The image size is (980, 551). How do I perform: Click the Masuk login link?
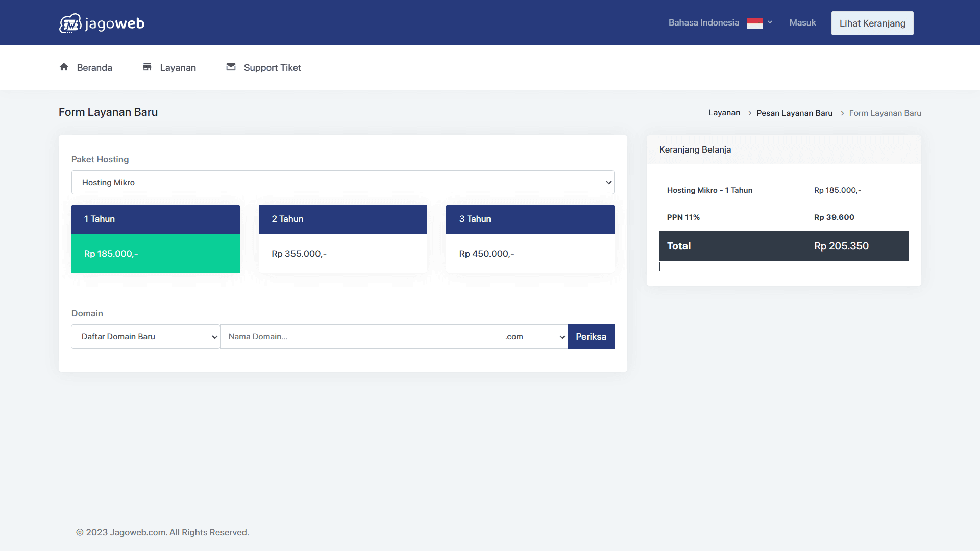[x=802, y=23]
